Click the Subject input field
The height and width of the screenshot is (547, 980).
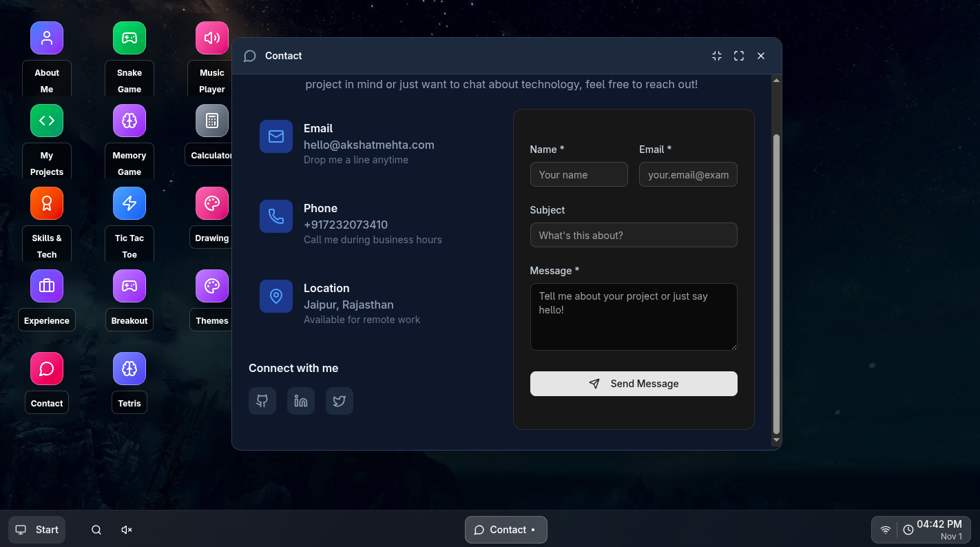point(634,235)
